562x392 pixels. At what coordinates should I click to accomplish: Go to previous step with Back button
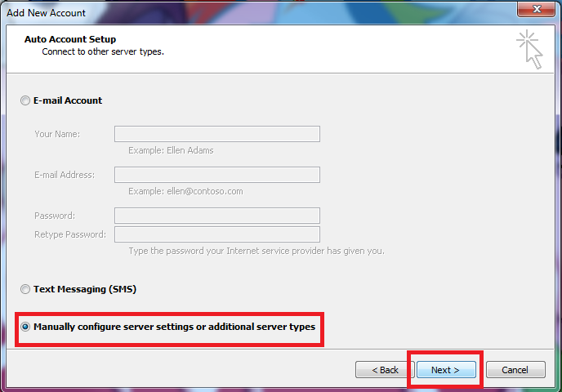pos(385,370)
